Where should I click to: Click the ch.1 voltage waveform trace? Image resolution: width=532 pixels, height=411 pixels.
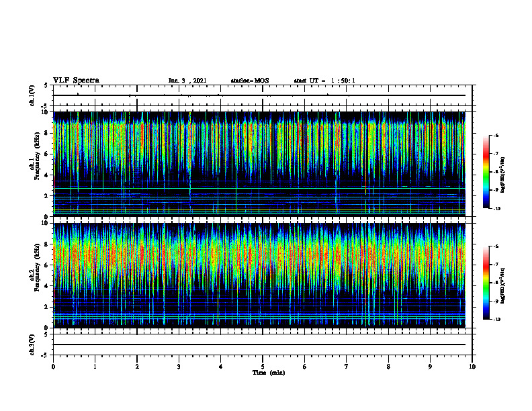coord(259,95)
